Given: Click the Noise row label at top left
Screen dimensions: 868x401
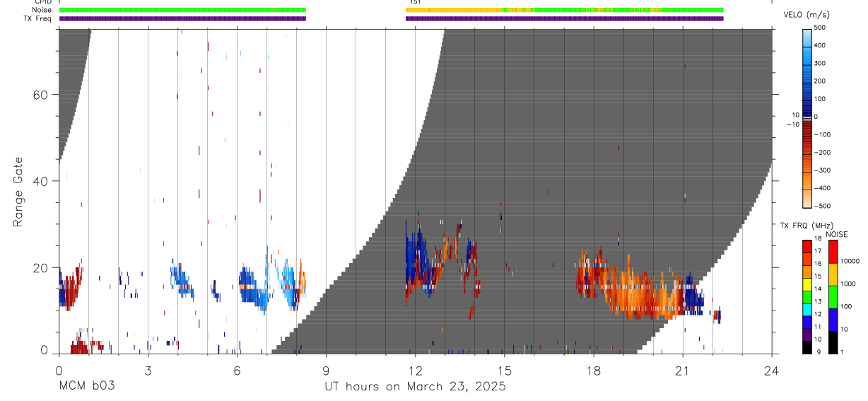Looking at the screenshot, I should click(42, 10).
